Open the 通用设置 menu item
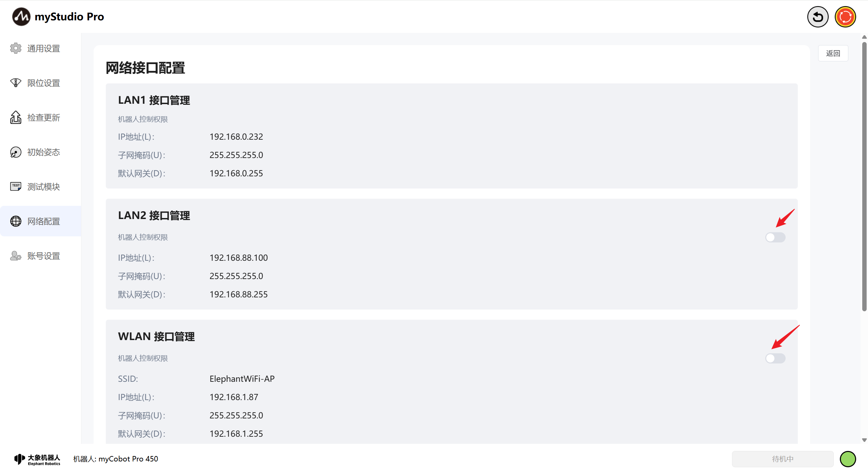This screenshot has height=474, width=868. tap(43, 48)
